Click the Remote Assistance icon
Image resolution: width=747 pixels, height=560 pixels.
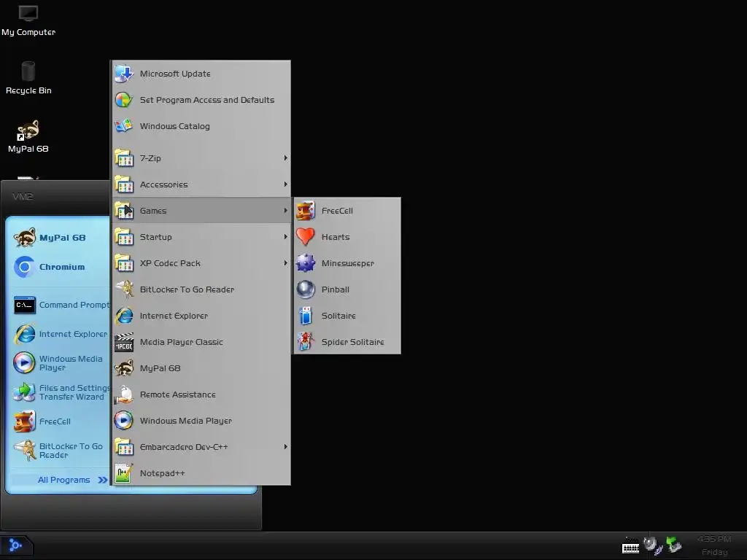[124, 394]
